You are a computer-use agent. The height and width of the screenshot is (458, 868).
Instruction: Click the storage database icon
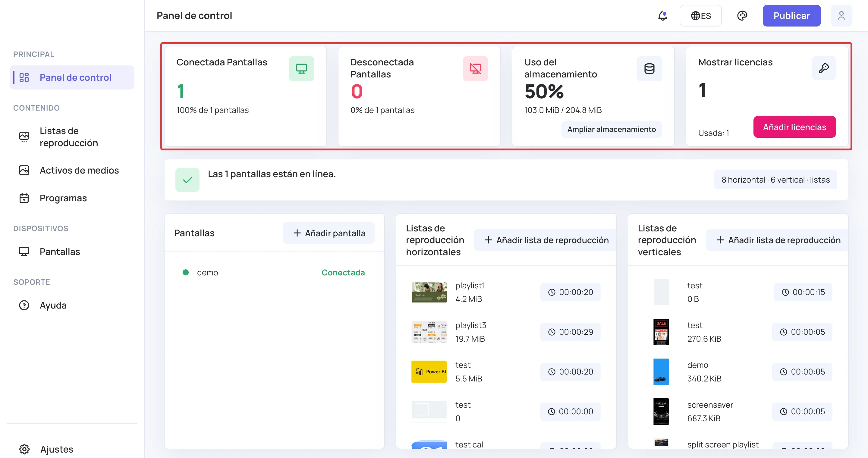[x=649, y=69]
